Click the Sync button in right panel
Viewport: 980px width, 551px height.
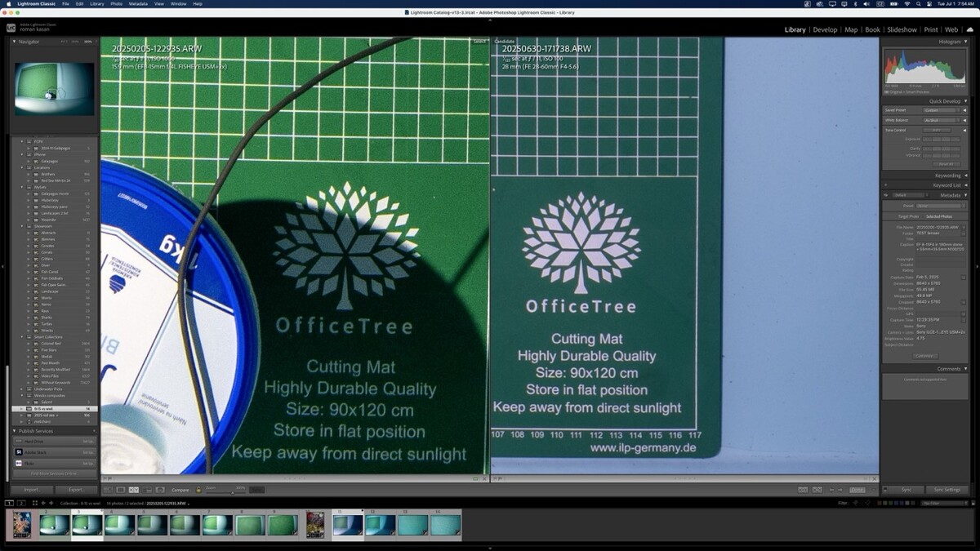(906, 490)
